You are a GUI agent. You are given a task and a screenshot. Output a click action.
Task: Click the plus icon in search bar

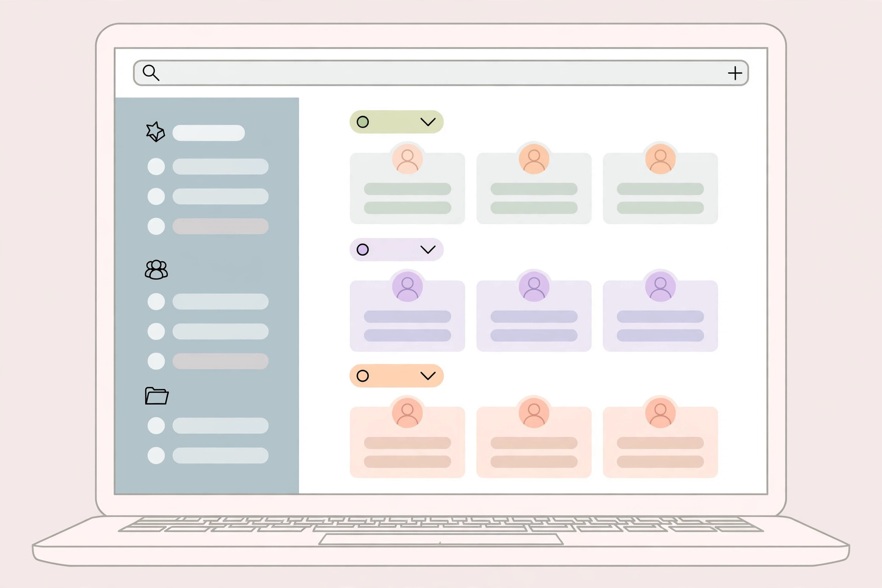(x=735, y=73)
